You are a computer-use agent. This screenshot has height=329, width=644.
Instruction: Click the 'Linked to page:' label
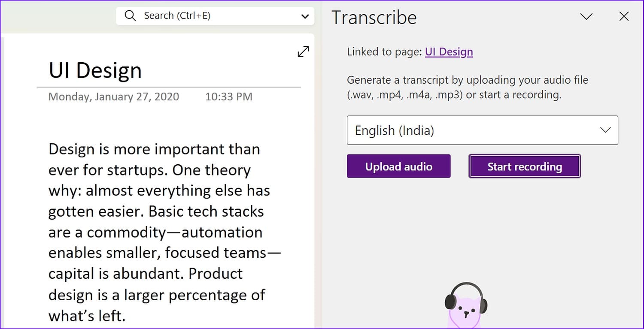[x=384, y=52]
